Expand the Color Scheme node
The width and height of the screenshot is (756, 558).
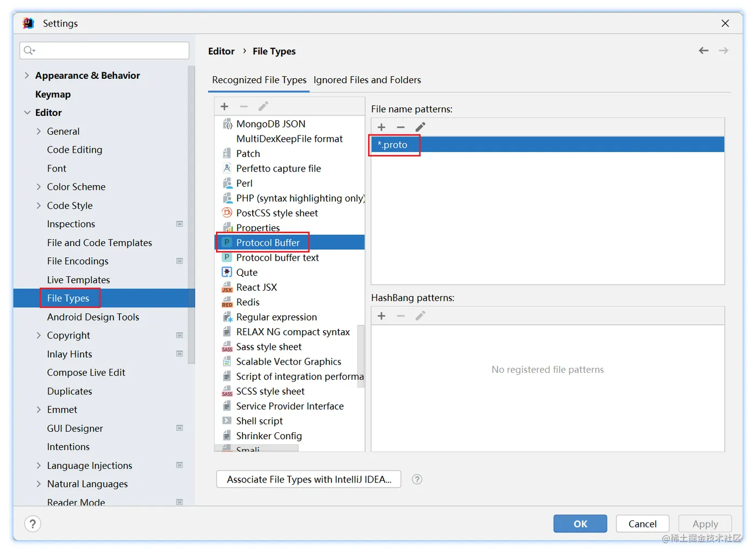pos(38,187)
